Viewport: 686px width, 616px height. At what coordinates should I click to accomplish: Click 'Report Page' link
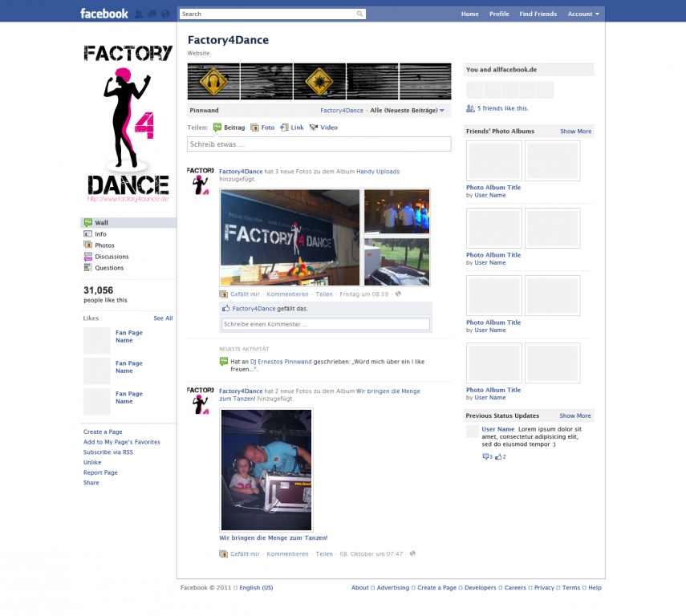[x=100, y=472]
